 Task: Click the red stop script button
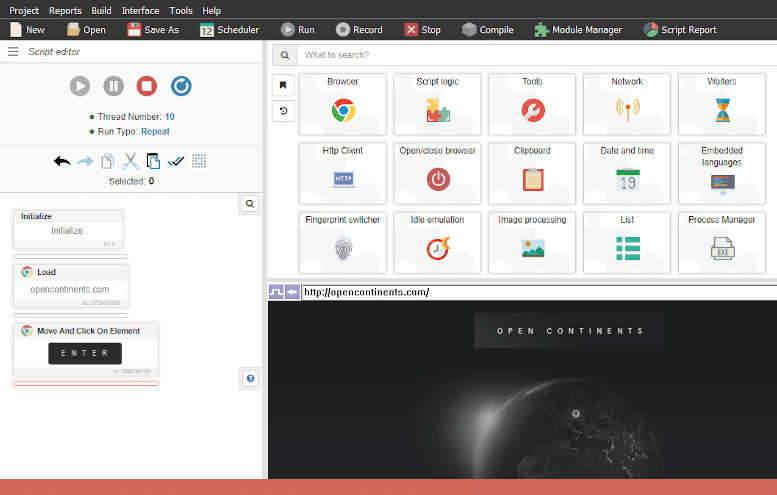[147, 86]
